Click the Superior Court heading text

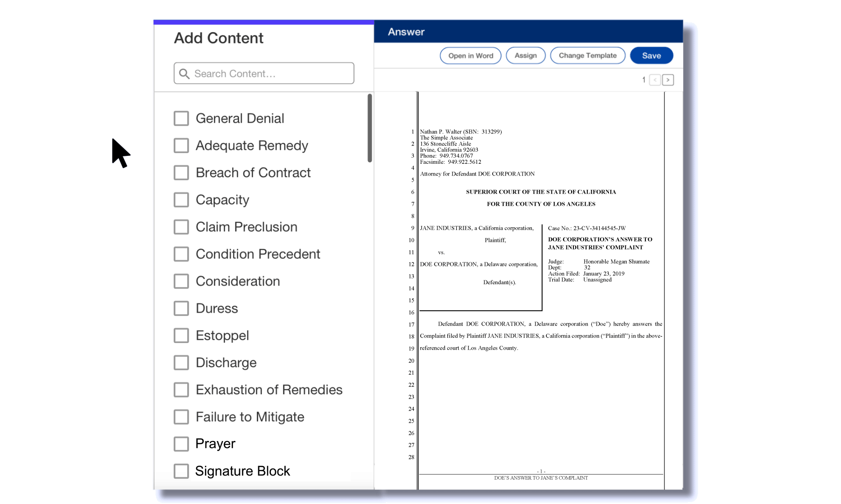pyautogui.click(x=541, y=192)
